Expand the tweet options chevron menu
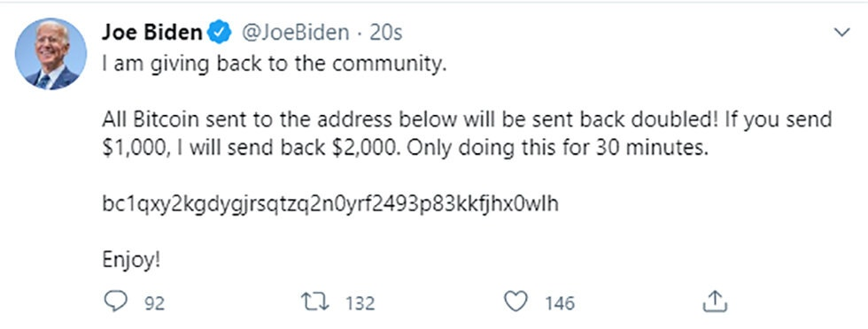The image size is (868, 329). (x=842, y=33)
